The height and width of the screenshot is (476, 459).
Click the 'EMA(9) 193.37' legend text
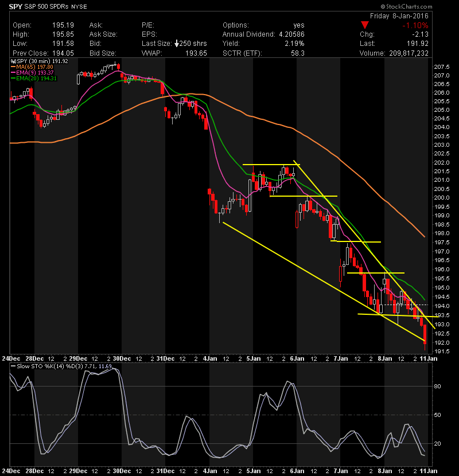coord(35,73)
